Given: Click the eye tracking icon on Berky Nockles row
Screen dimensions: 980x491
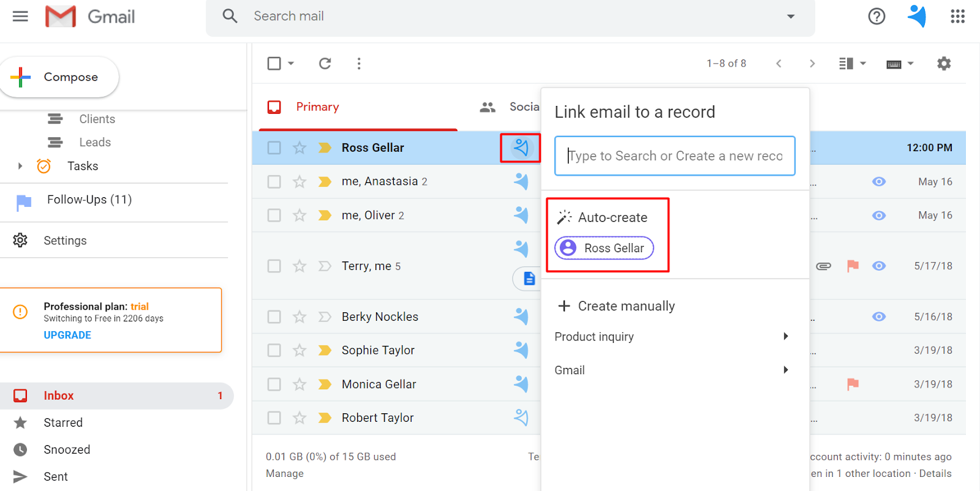Looking at the screenshot, I should tap(879, 317).
